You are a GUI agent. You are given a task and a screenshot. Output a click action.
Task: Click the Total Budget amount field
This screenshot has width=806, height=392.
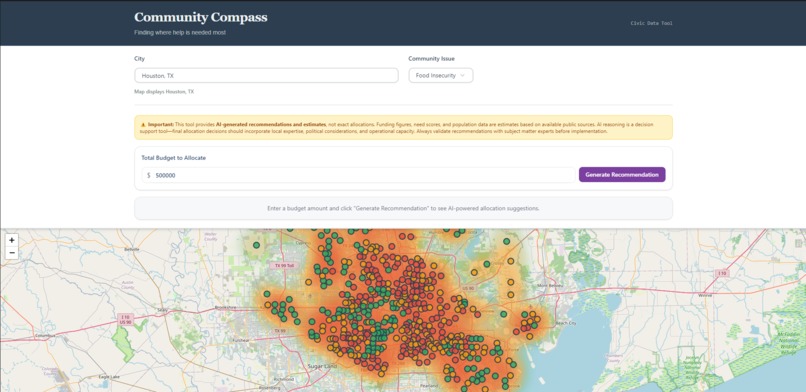(358, 175)
